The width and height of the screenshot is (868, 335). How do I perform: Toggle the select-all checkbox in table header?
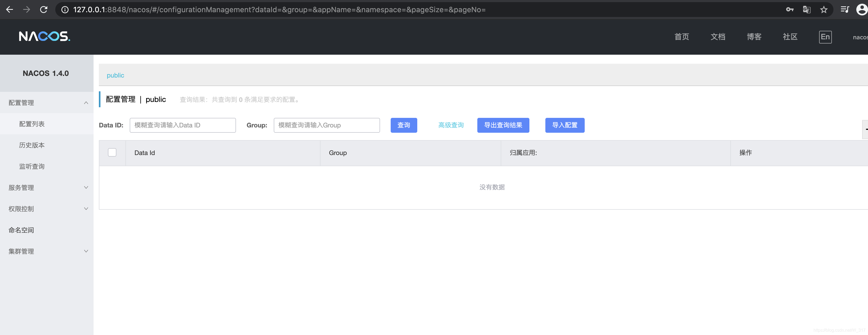point(112,153)
